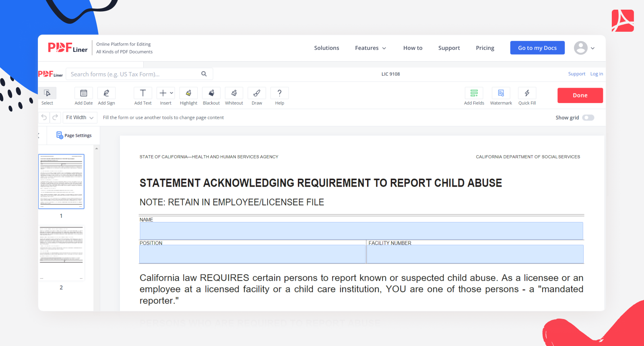This screenshot has width=644, height=346.
Task: Expand the Insert dropdown arrow
Action: tap(171, 93)
